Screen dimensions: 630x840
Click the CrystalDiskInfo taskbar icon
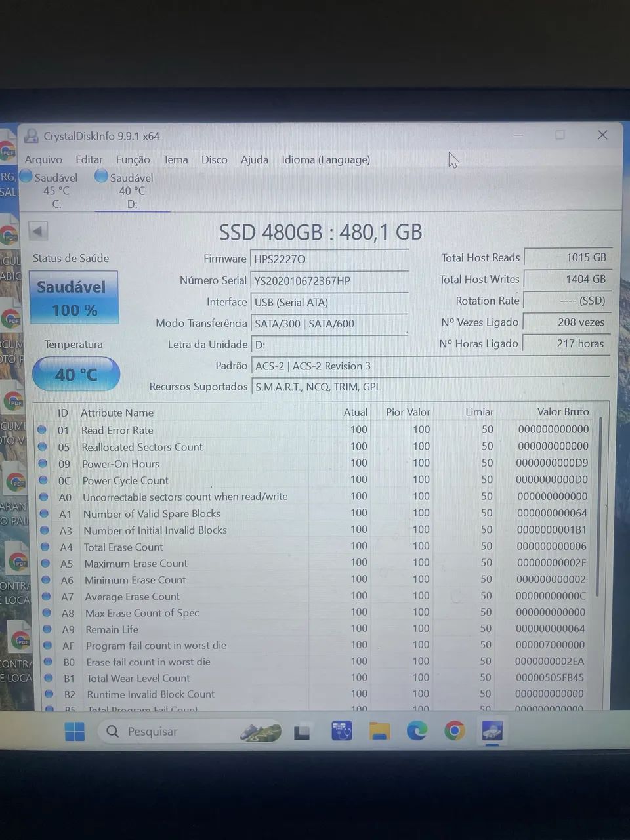tap(492, 730)
